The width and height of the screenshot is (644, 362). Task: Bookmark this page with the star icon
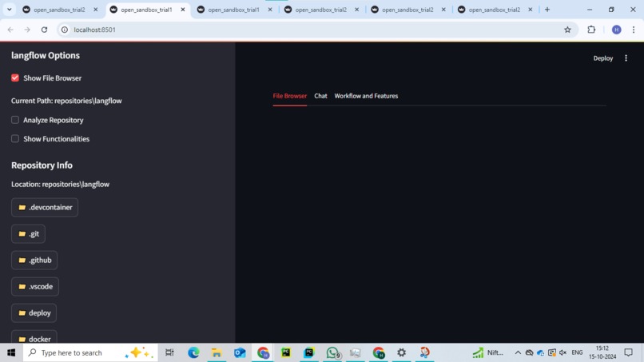click(567, 30)
